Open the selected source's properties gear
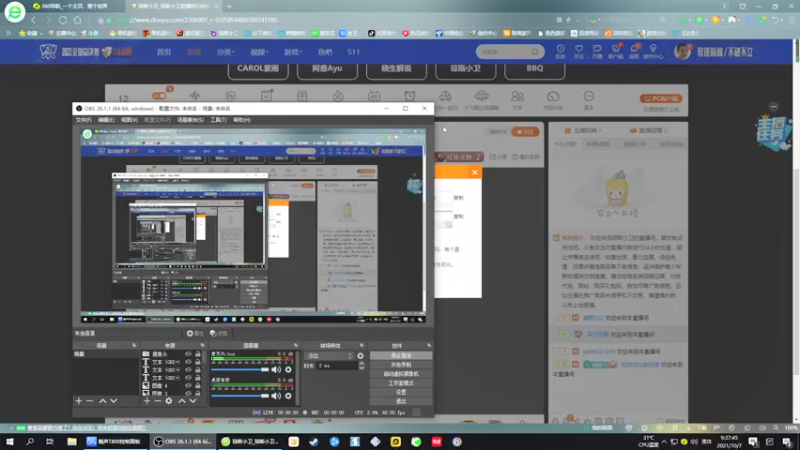This screenshot has width=800, height=450. pyautogui.click(x=169, y=401)
